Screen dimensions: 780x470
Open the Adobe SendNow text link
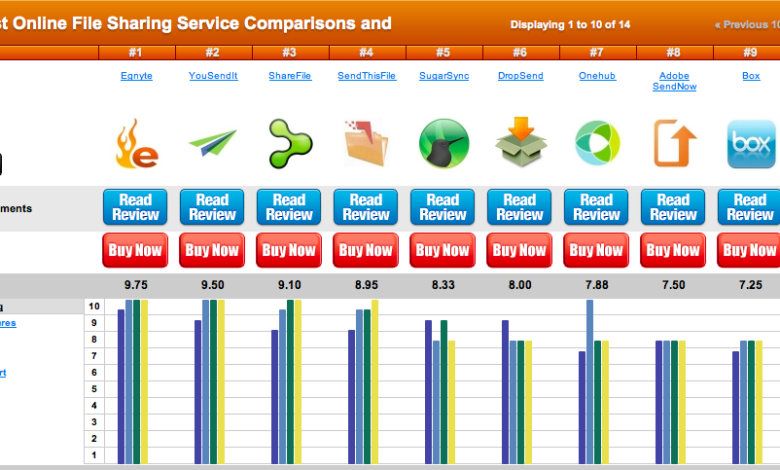pos(674,81)
